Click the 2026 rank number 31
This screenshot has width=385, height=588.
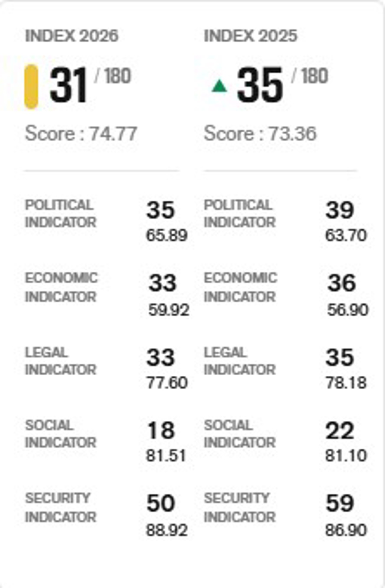click(69, 85)
